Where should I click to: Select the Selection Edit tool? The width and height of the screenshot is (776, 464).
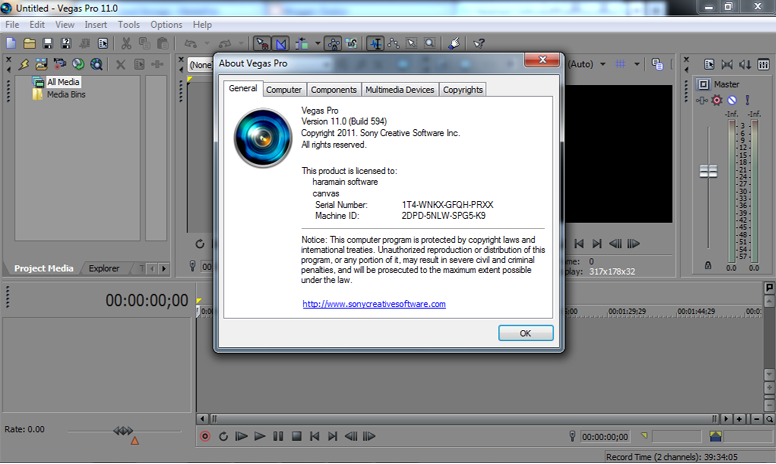411,44
